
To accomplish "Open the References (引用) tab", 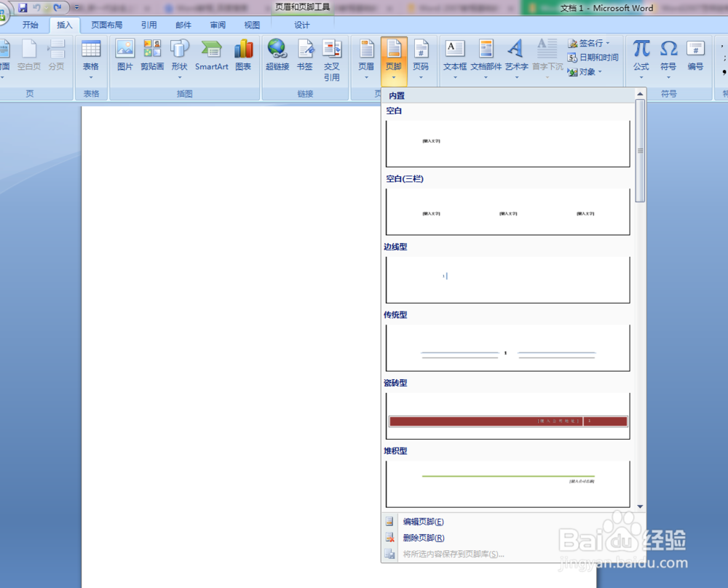I will click(149, 25).
